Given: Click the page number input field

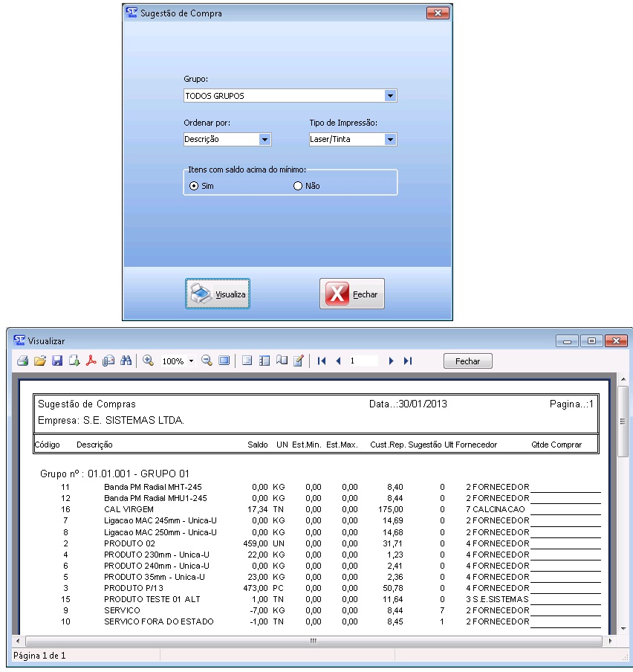Looking at the screenshot, I should [363, 361].
